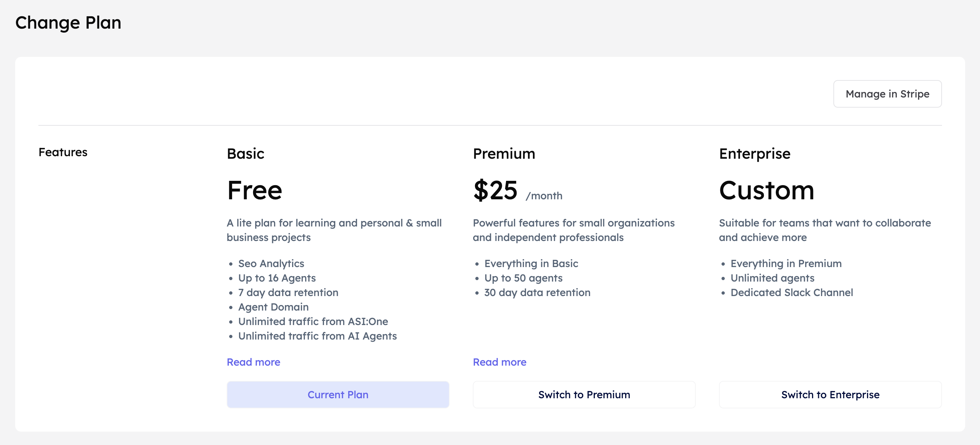Click the Agent Domain feature item
The image size is (980, 445).
tap(273, 307)
